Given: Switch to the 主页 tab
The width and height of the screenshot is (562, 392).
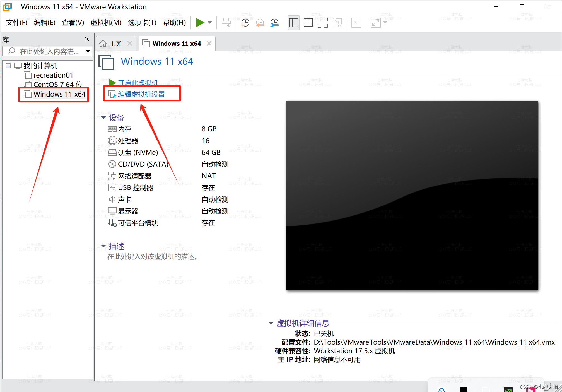Looking at the screenshot, I should [x=115, y=44].
